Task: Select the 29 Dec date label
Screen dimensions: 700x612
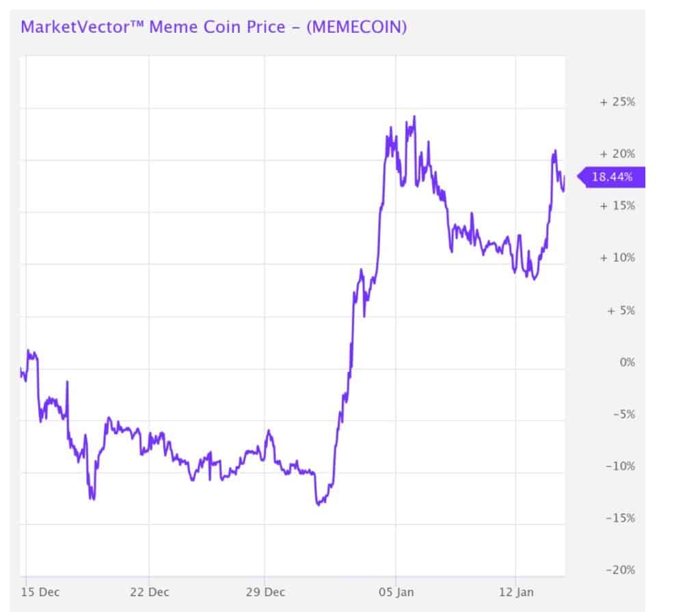Action: point(265,592)
